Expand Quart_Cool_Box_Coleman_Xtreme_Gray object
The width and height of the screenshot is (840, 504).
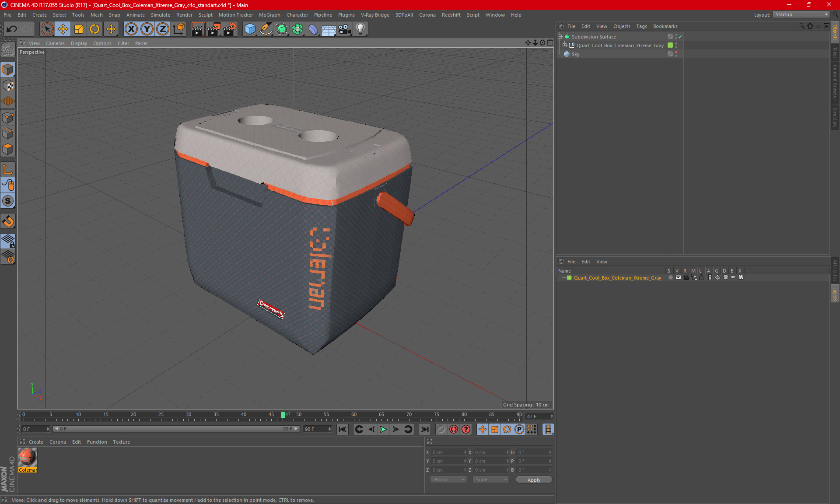(x=565, y=45)
